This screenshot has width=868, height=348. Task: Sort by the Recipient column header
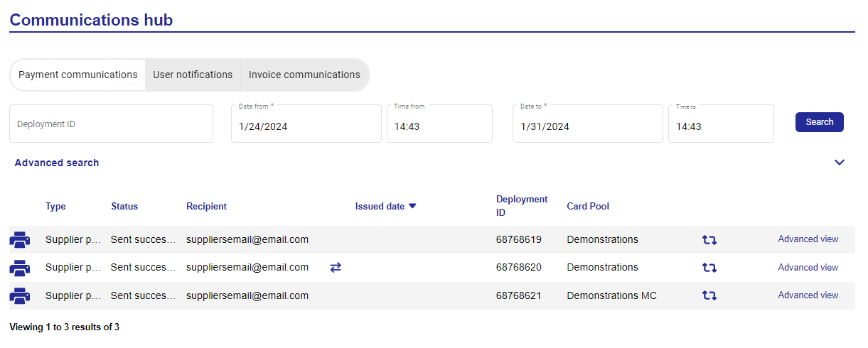[206, 207]
